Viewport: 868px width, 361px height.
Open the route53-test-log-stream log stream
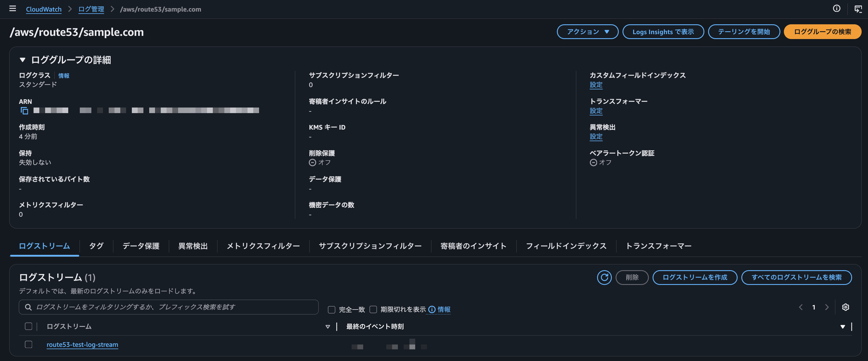[x=82, y=345]
